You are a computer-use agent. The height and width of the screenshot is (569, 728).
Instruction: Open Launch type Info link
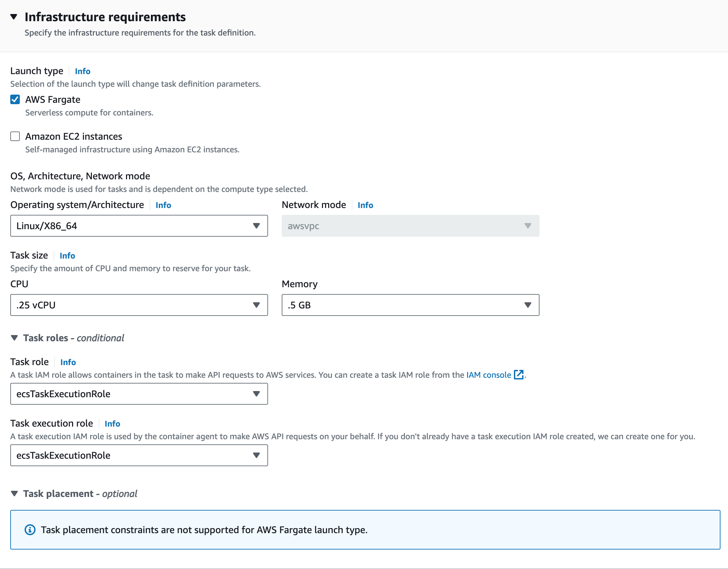click(x=83, y=71)
